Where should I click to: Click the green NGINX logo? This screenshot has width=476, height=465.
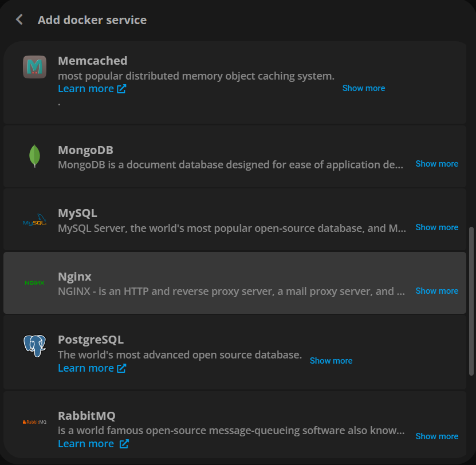[34, 283]
